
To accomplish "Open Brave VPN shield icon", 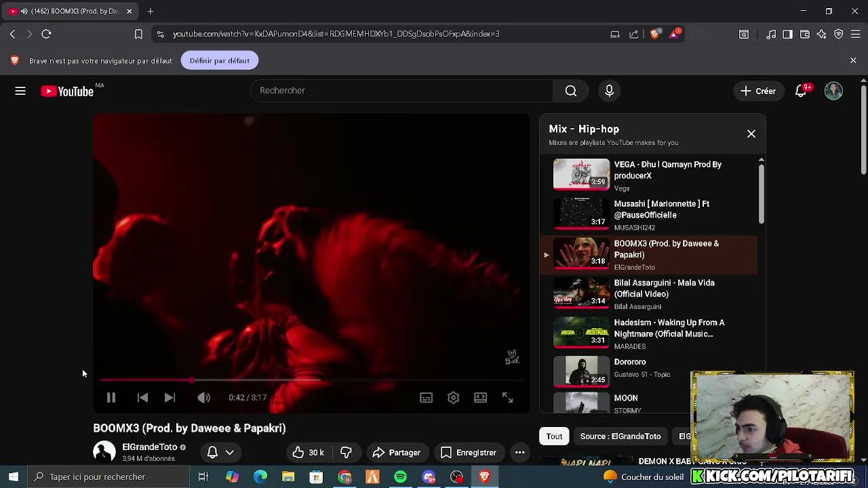I will (x=839, y=34).
